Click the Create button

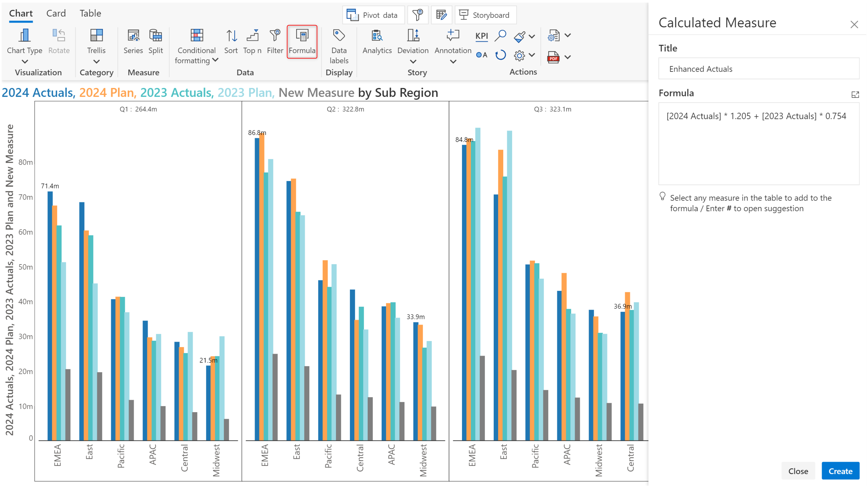tap(840, 471)
